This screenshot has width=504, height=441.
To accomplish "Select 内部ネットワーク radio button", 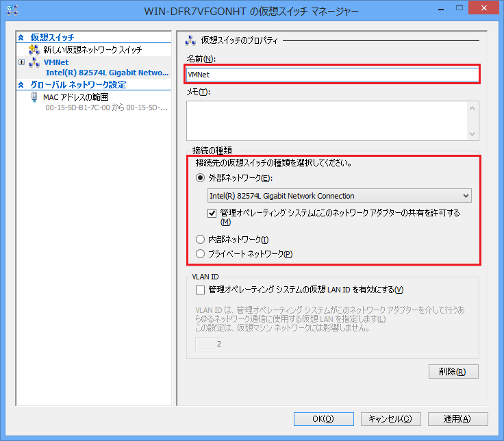I will [200, 240].
